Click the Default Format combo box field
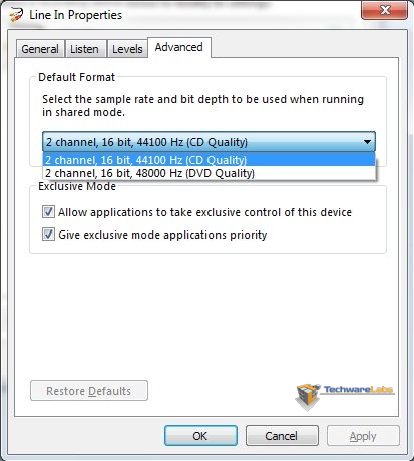The height and width of the screenshot is (461, 414). click(x=209, y=142)
